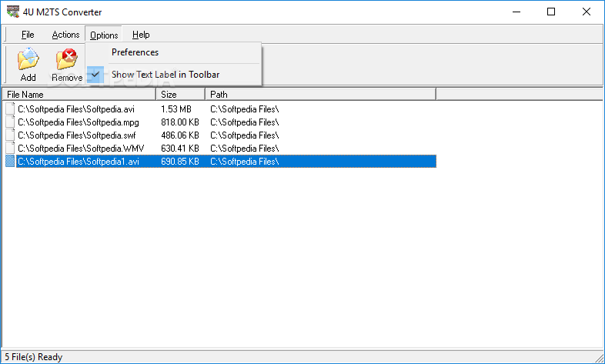Click the file icon beside Softpedia.mpg
Screen dimensions: 605x364
point(10,122)
